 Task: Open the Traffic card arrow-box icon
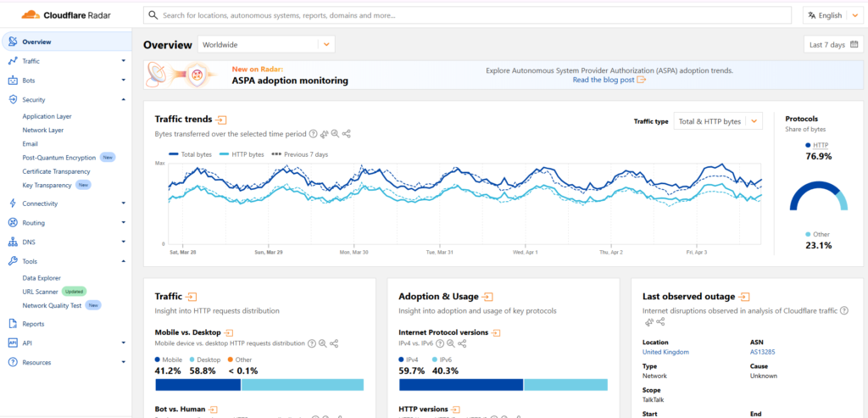pos(192,297)
